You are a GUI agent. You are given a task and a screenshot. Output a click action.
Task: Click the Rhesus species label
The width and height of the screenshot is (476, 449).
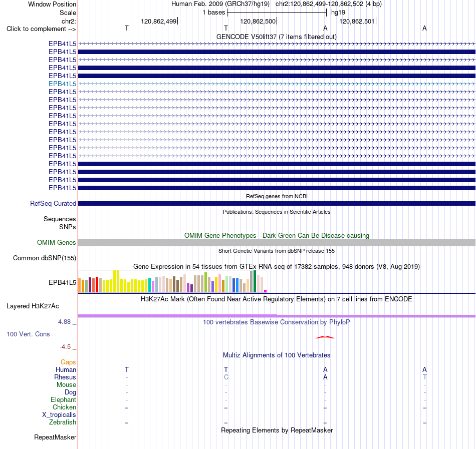pyautogui.click(x=65, y=377)
